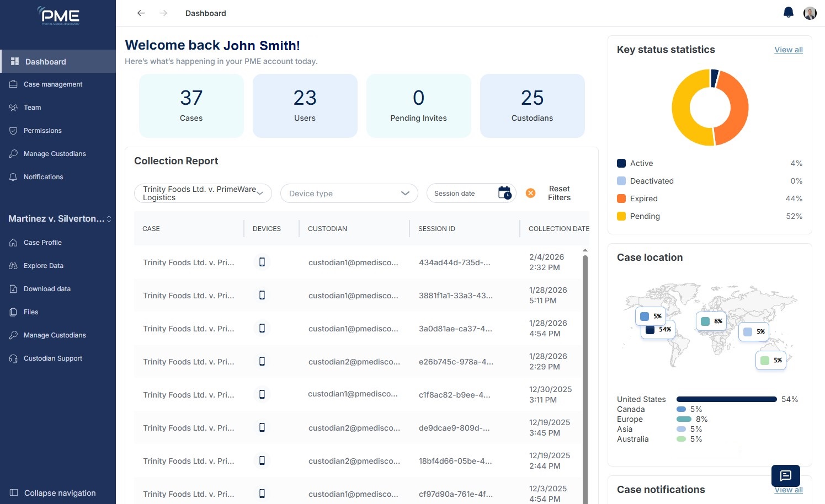Click the notification bell icon
This screenshot has width=825, height=504.
tap(788, 13)
